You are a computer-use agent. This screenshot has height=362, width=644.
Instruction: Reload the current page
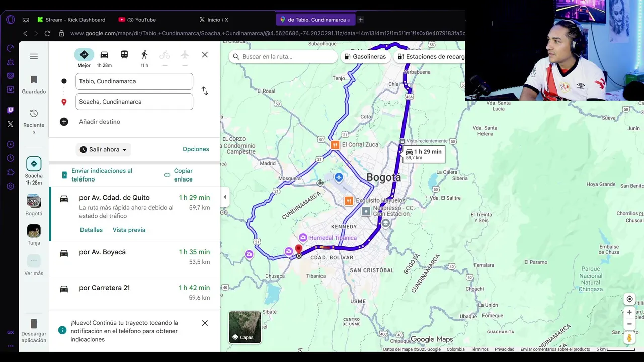[47, 33]
